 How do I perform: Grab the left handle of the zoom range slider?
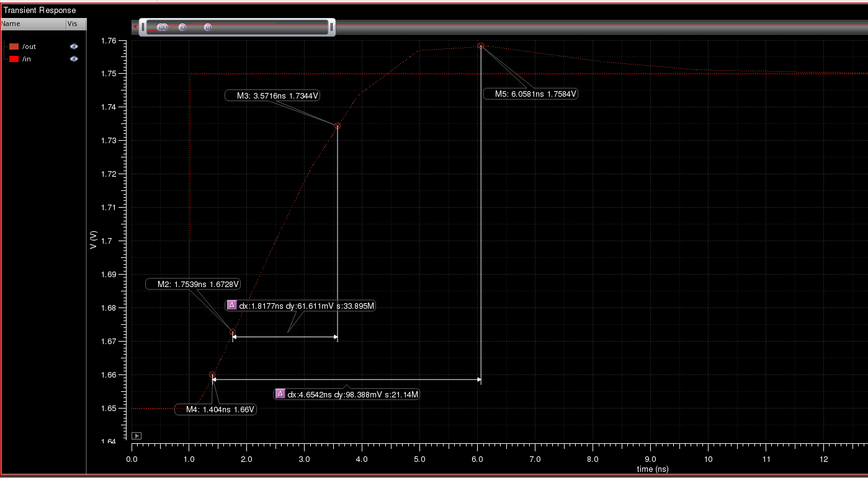pyautogui.click(x=143, y=27)
